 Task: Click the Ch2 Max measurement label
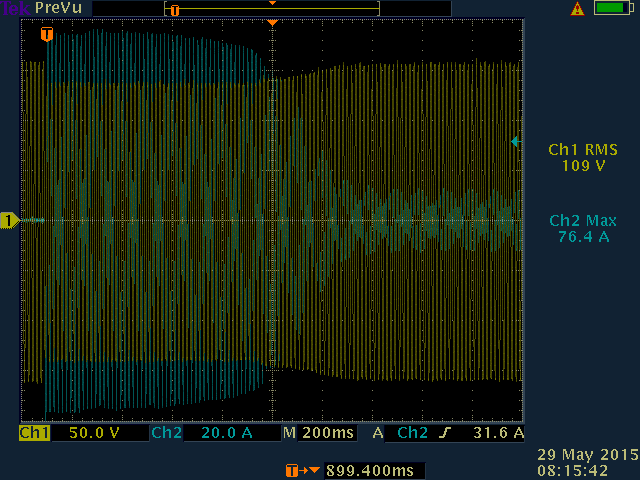583,221
